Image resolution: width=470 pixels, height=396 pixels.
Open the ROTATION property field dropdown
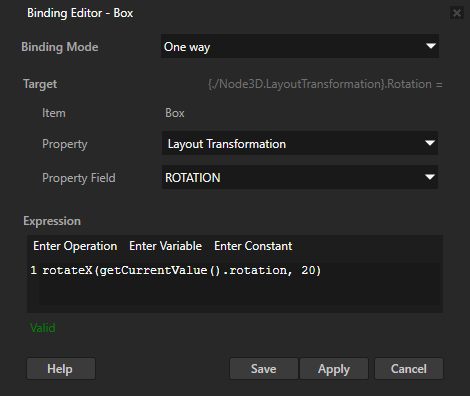[x=300, y=177]
